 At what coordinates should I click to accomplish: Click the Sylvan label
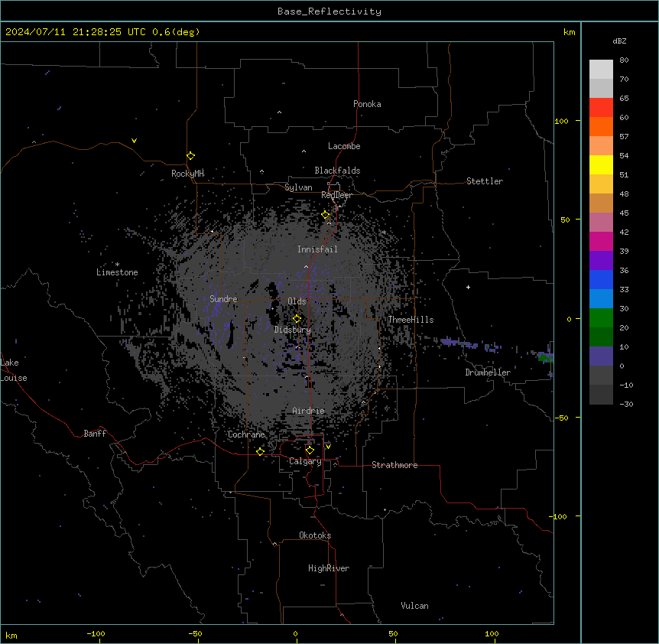point(298,187)
